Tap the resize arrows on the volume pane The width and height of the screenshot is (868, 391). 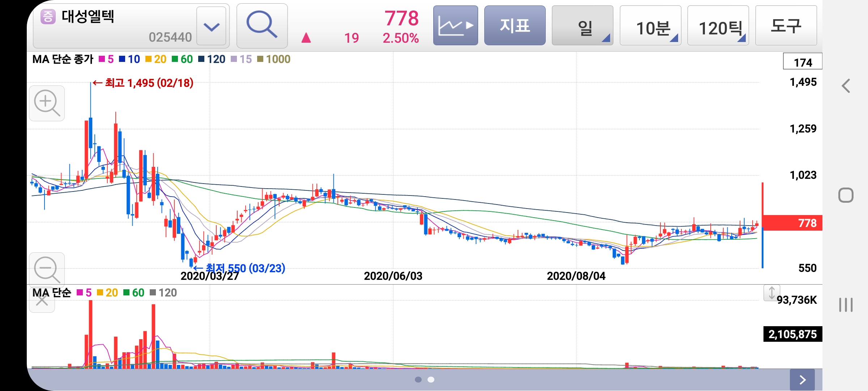point(771,293)
